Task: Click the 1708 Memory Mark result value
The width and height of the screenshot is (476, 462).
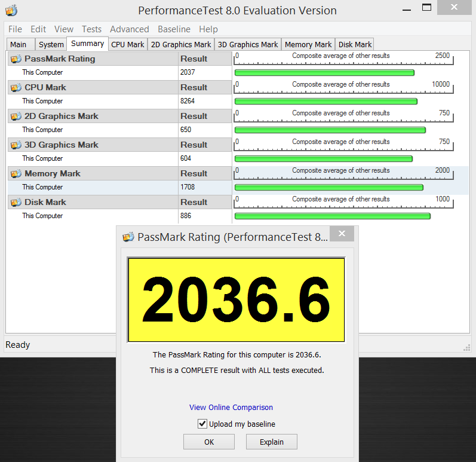Action: (188, 187)
